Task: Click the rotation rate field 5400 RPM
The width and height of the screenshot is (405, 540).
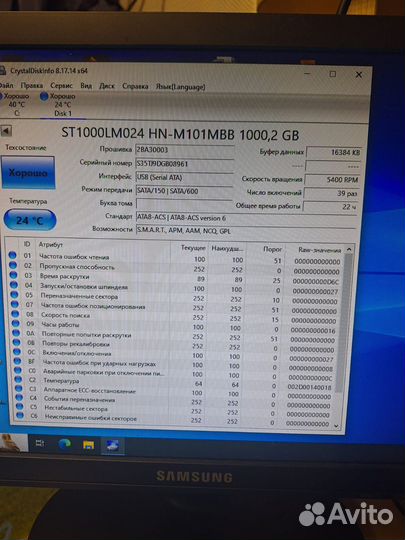Action: 333,179
